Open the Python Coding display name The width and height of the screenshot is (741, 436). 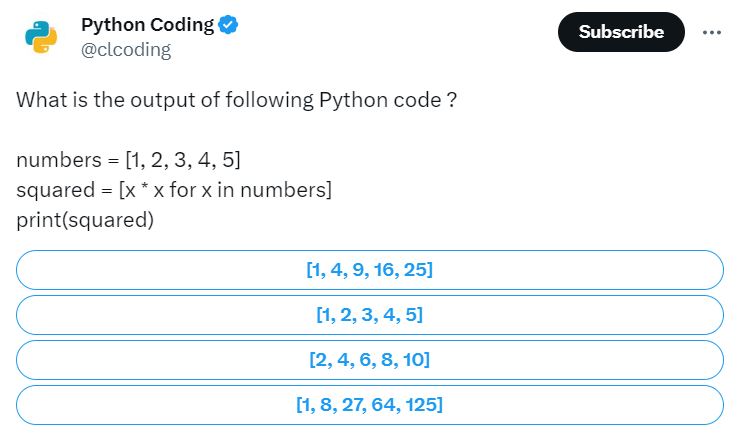tap(147, 25)
